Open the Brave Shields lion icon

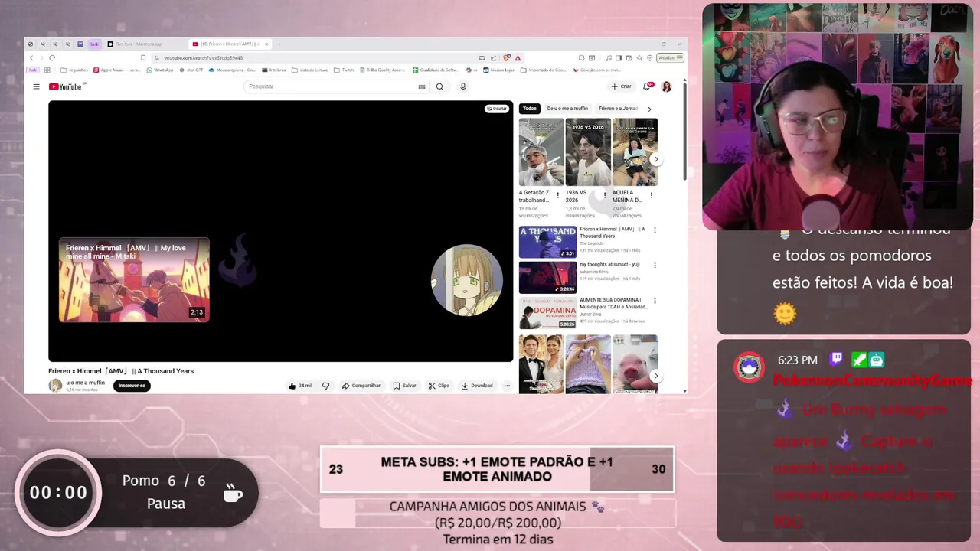click(x=507, y=57)
